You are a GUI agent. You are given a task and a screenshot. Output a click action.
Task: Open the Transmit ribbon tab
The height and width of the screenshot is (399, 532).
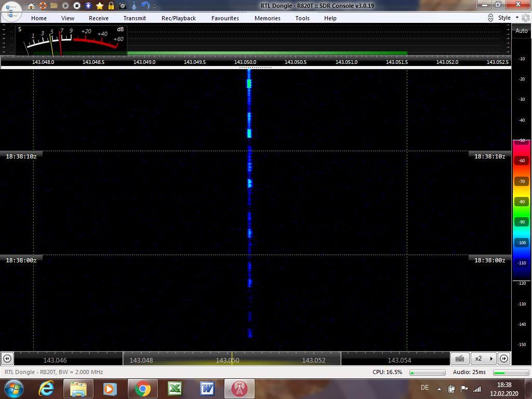coord(135,18)
